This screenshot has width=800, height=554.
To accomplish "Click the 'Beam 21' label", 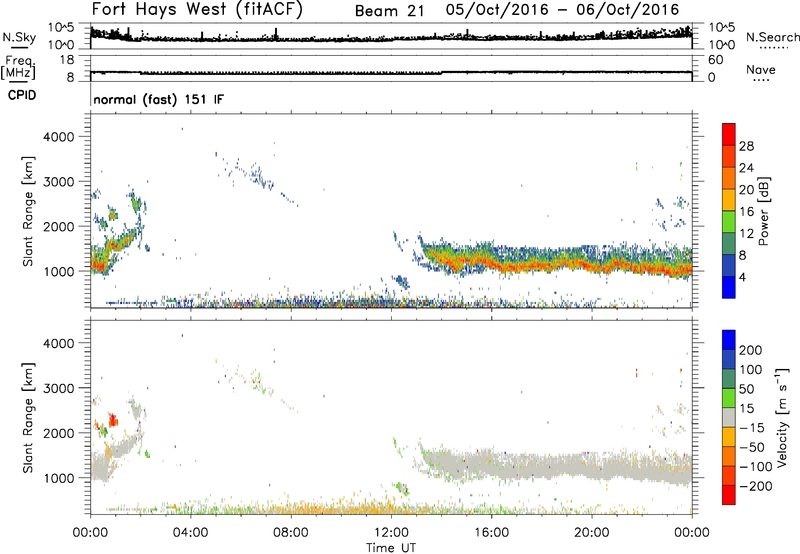I will [390, 11].
